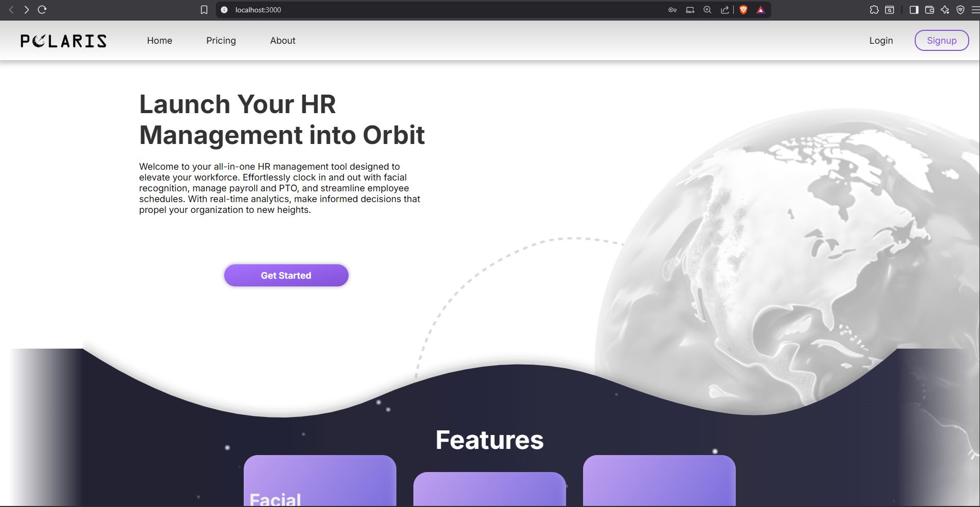View site information icon
Image resolution: width=980 pixels, height=507 pixels.
pyautogui.click(x=224, y=10)
